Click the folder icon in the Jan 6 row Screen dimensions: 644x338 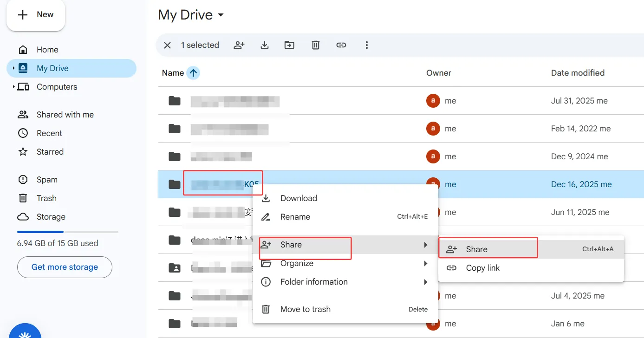coord(175,324)
